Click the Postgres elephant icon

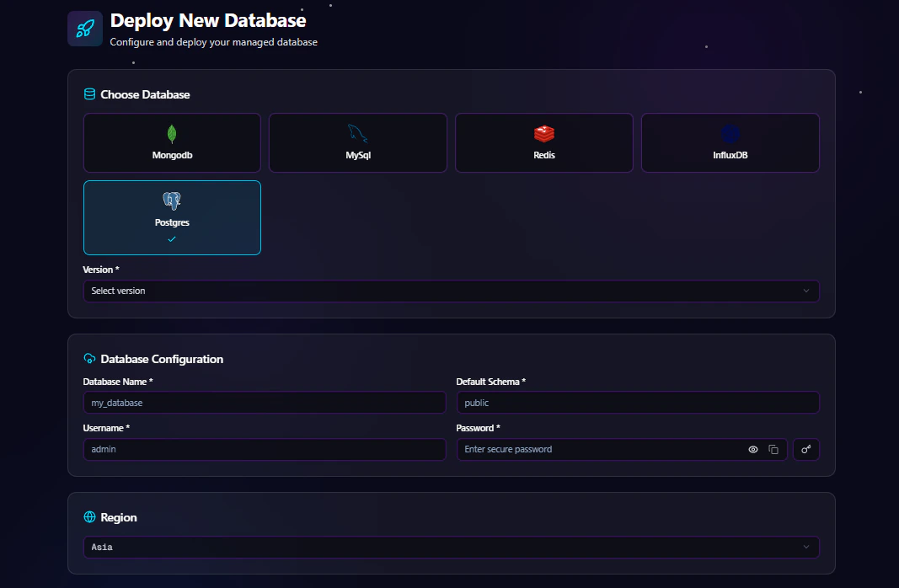(172, 201)
